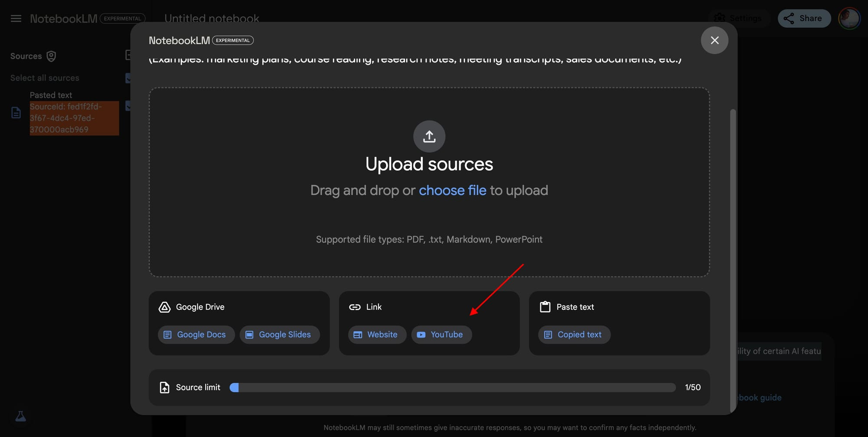Viewport: 868px width, 437px height.
Task: Rename the Untitled notebook title
Action: point(211,19)
